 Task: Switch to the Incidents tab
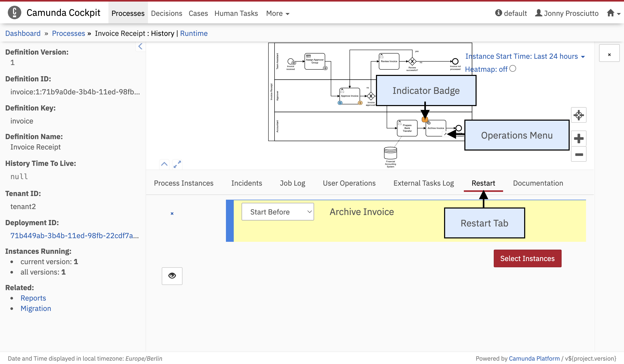(247, 183)
